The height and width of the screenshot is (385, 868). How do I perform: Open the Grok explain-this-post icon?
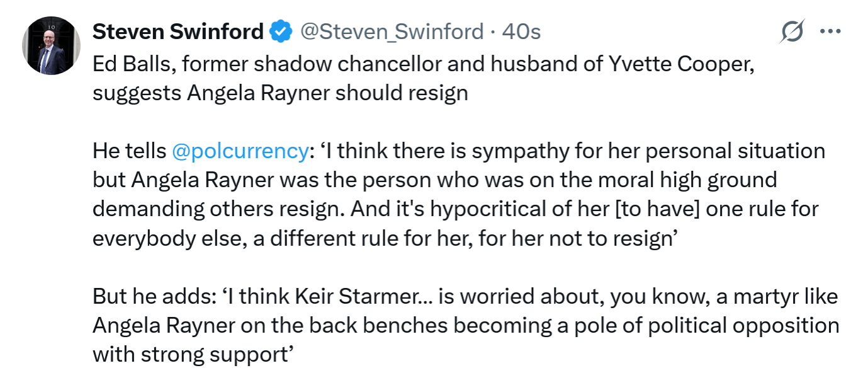pos(791,32)
